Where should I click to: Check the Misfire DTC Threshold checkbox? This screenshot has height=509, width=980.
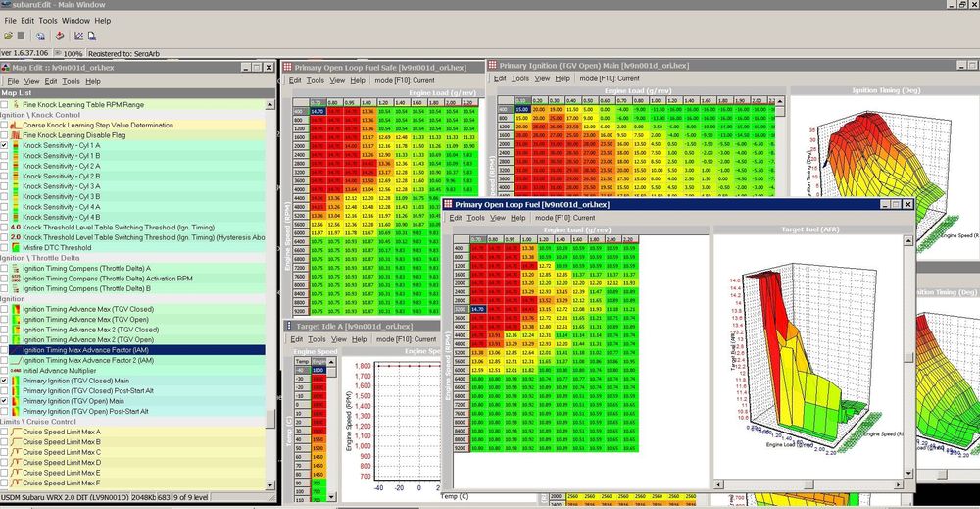click(x=4, y=247)
